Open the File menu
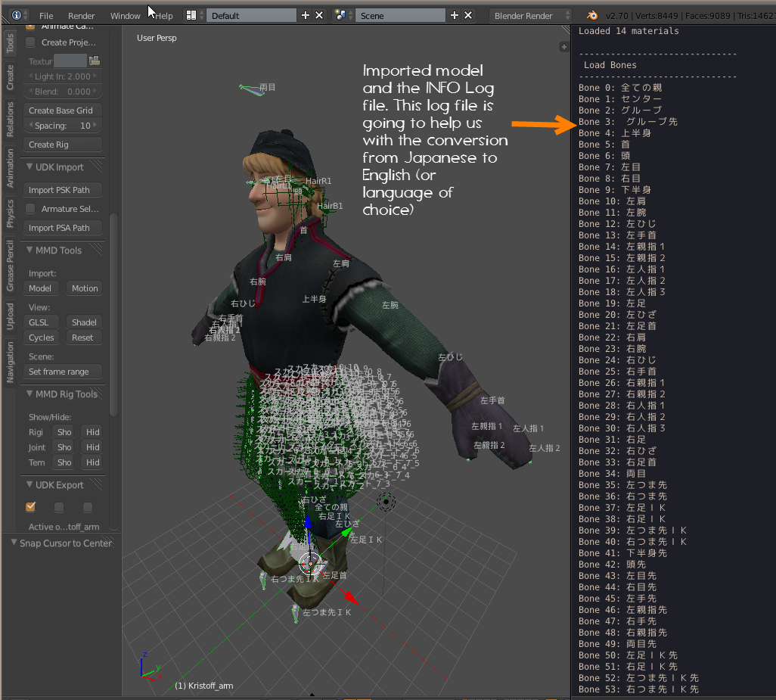Screen dimensions: 776x700 (x=46, y=16)
